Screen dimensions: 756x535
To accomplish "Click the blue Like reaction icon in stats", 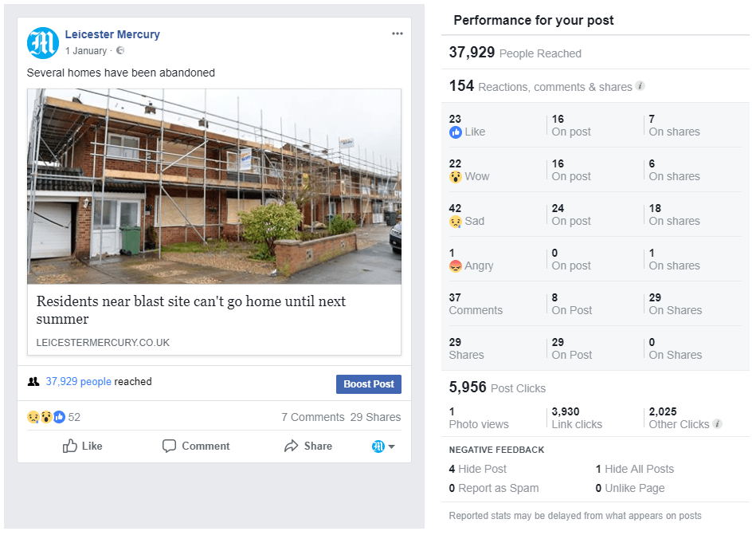I will tap(456, 132).
